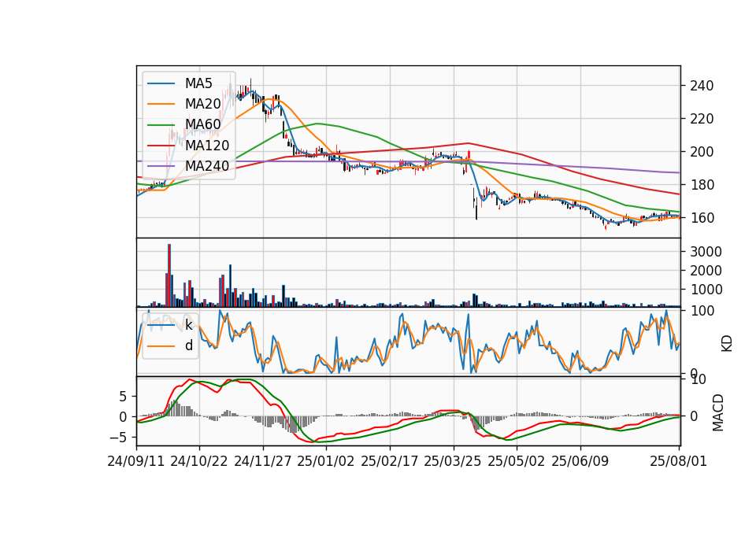Click the 24/11/27 date tick label

point(263,461)
